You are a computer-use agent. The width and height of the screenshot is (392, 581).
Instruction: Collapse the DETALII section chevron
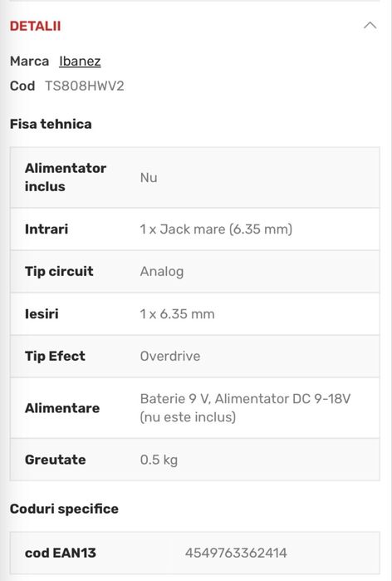(370, 26)
